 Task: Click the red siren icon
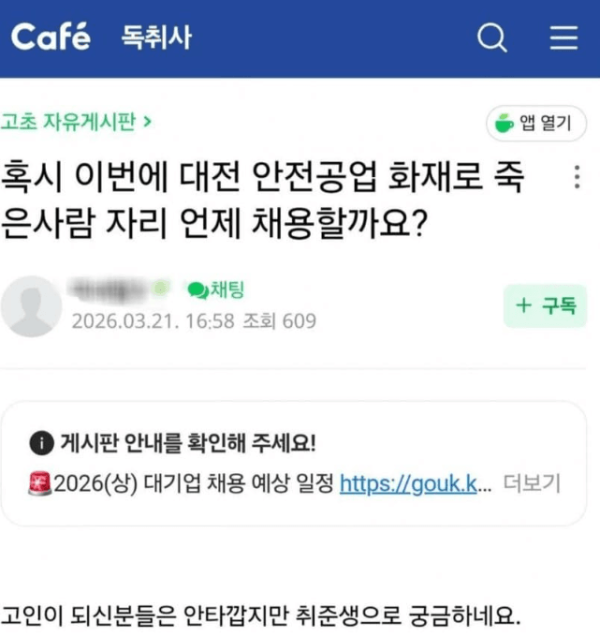[40, 485]
